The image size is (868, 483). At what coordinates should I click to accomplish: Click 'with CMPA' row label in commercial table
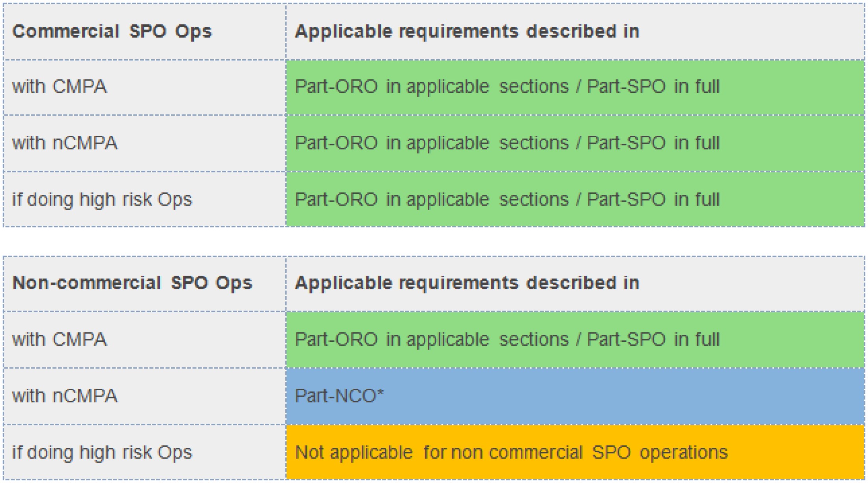tap(145, 87)
